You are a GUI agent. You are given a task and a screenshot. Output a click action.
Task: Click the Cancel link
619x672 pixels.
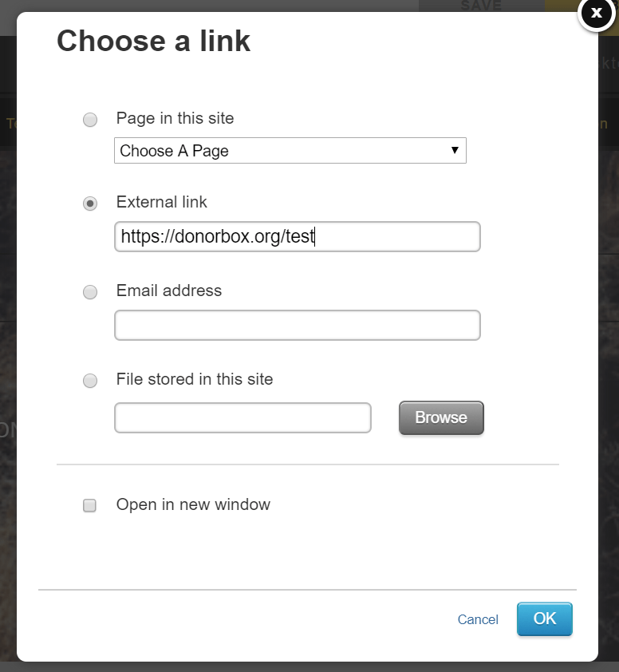point(478,620)
